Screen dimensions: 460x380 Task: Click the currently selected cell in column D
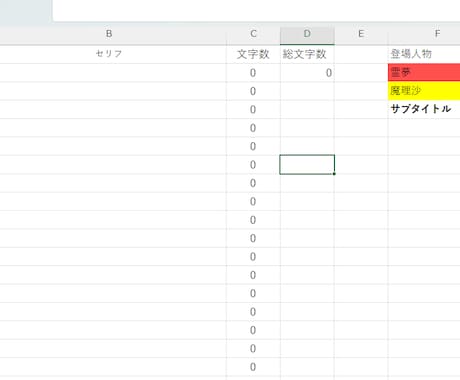point(307,165)
